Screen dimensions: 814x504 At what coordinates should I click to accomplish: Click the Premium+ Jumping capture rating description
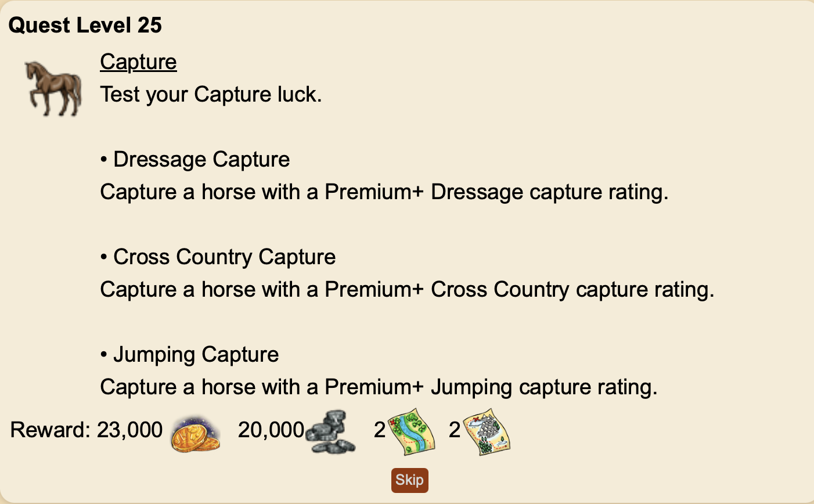pos(379,387)
